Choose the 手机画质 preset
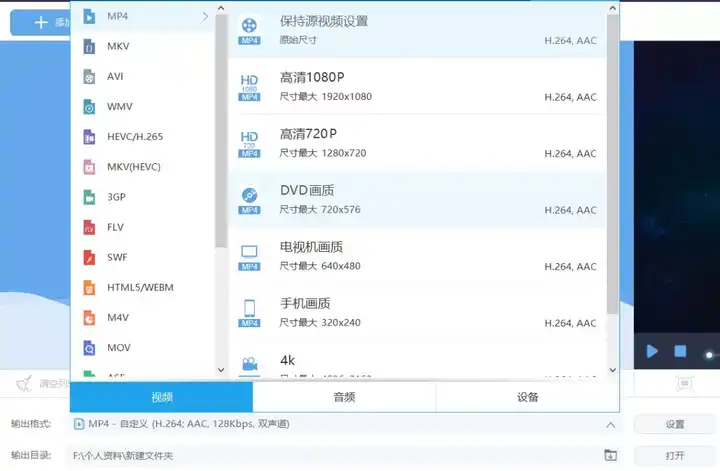This screenshot has height=471, width=720. (417, 313)
